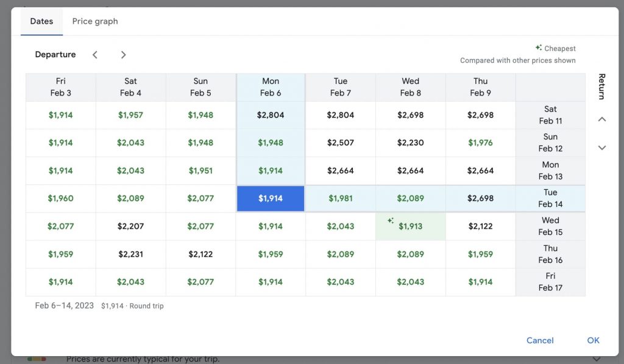Choose the $1,981 fare on Feb 7
The height and width of the screenshot is (364, 624).
[x=340, y=198]
